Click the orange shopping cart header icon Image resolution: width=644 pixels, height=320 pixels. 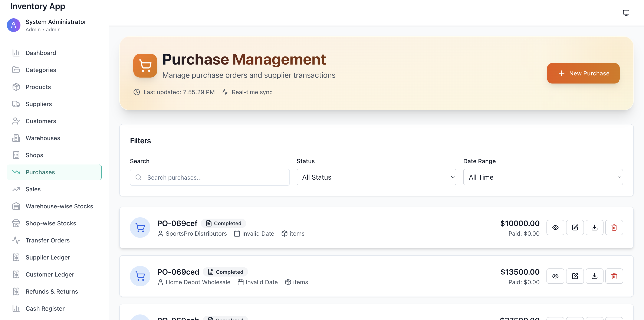[x=145, y=66]
